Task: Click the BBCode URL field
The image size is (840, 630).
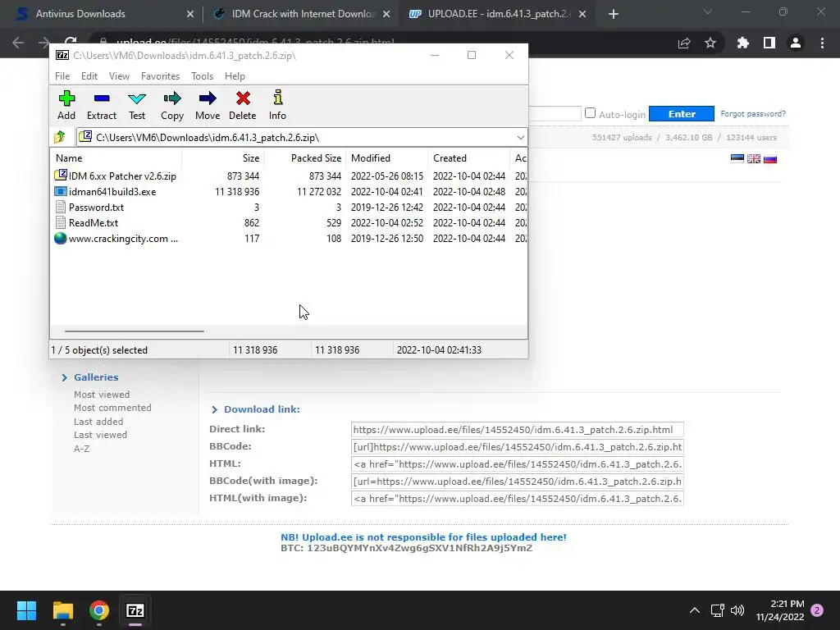Action: point(517,447)
